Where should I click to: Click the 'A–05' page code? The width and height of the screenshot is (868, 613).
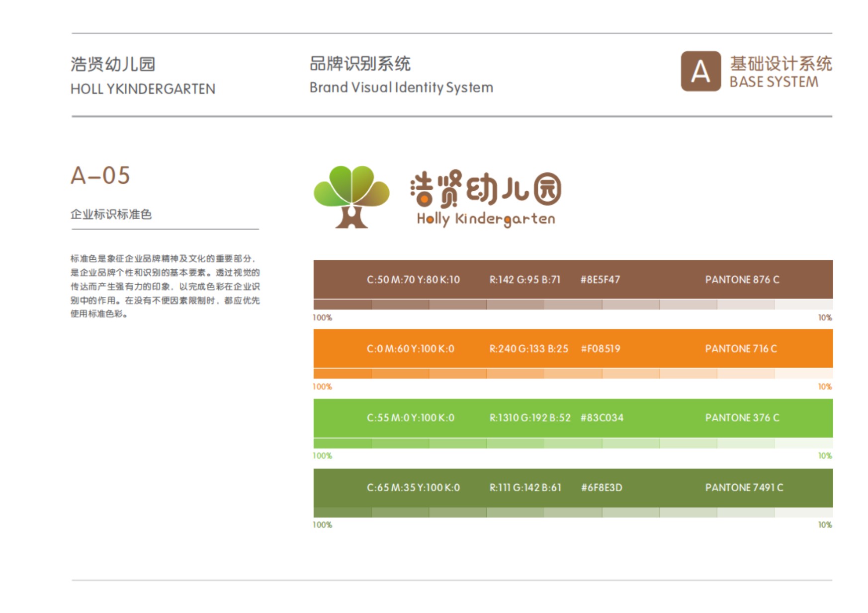point(100,175)
